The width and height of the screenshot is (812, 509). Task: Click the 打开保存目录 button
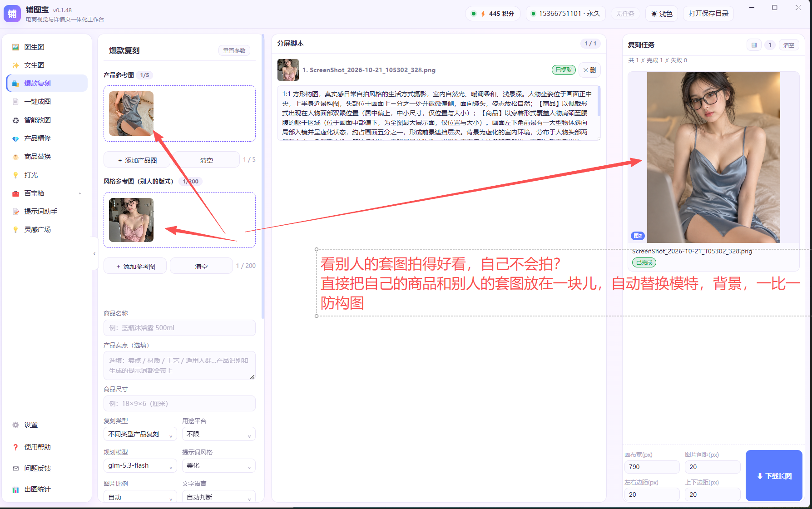pos(708,14)
